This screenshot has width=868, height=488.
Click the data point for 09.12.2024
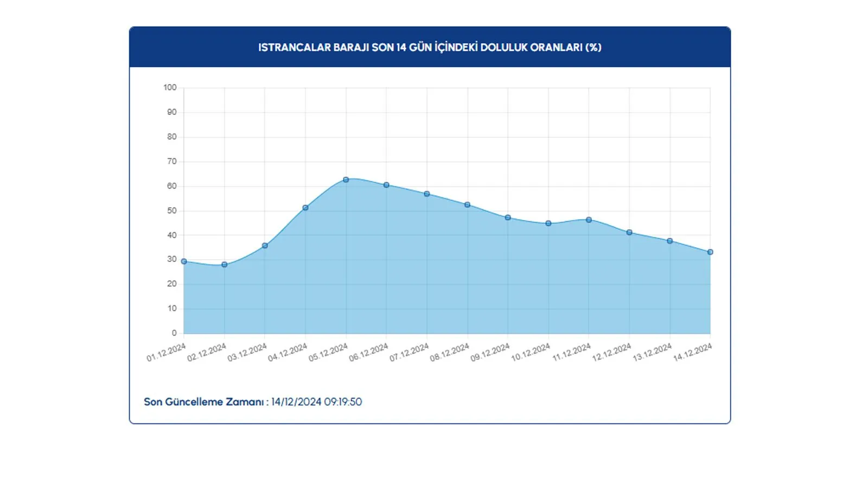508,217
